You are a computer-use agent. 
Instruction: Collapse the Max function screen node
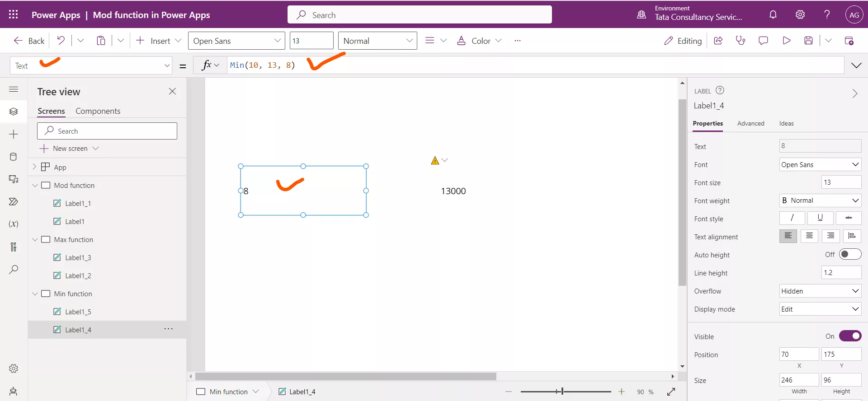[x=35, y=239]
